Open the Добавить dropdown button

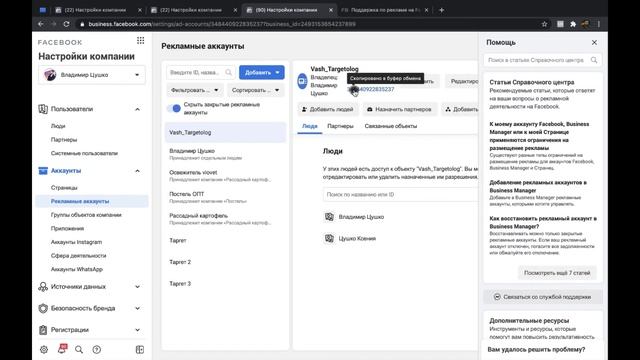pos(262,73)
